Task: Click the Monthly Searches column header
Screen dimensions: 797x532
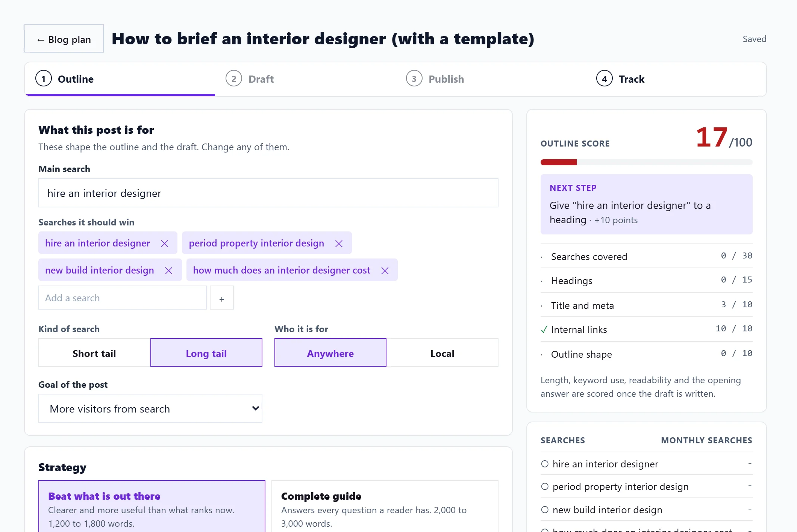Action: tap(707, 440)
